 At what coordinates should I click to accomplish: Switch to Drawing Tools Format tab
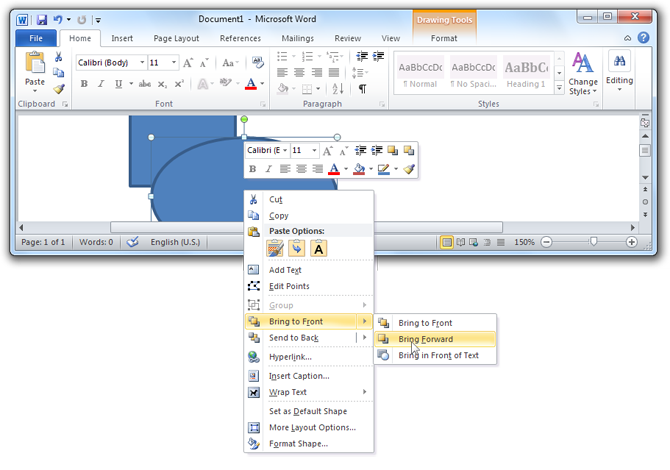click(x=444, y=38)
